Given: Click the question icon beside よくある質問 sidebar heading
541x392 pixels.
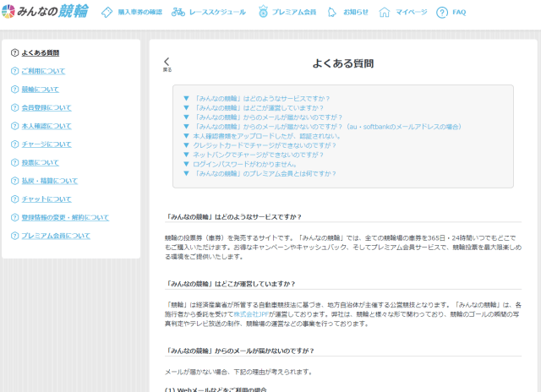Looking at the screenshot, I should point(14,52).
